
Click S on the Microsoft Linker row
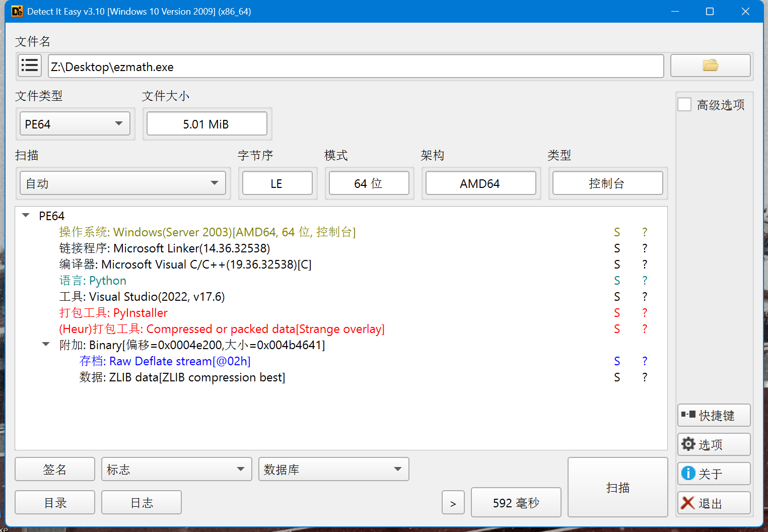point(617,248)
